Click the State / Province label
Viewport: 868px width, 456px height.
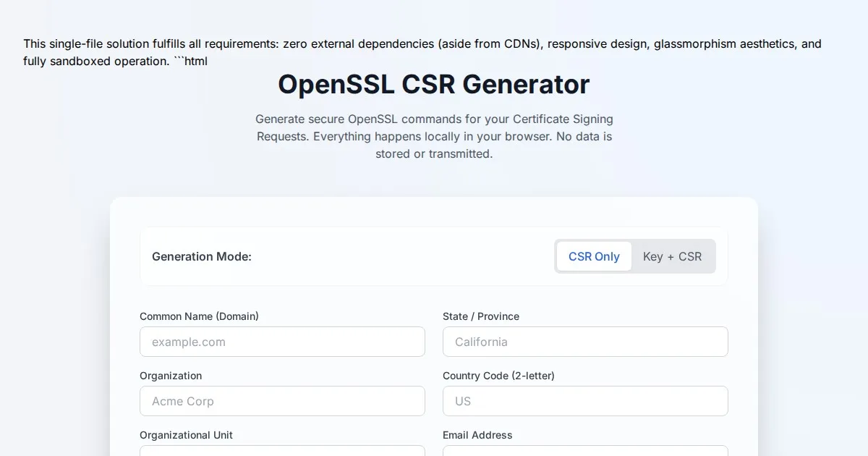point(481,316)
